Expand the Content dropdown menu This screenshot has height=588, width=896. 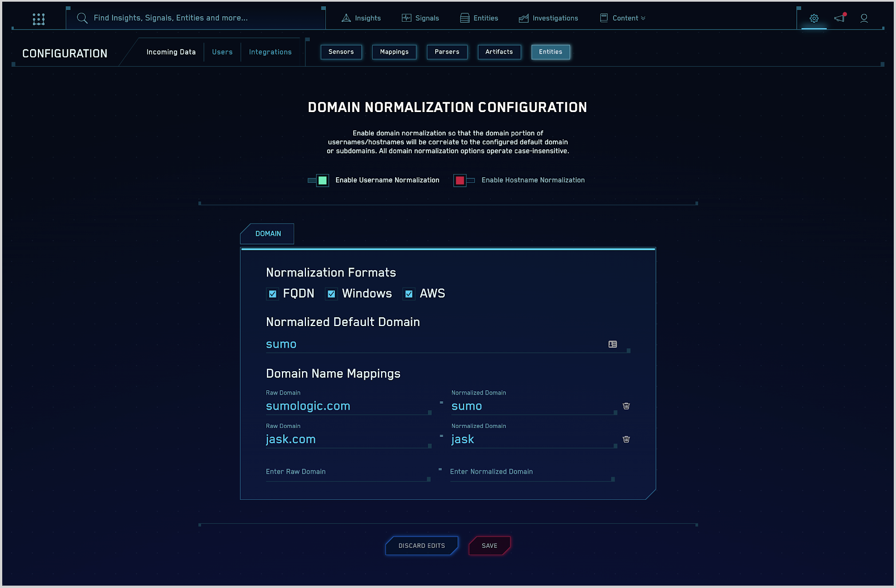pyautogui.click(x=623, y=18)
